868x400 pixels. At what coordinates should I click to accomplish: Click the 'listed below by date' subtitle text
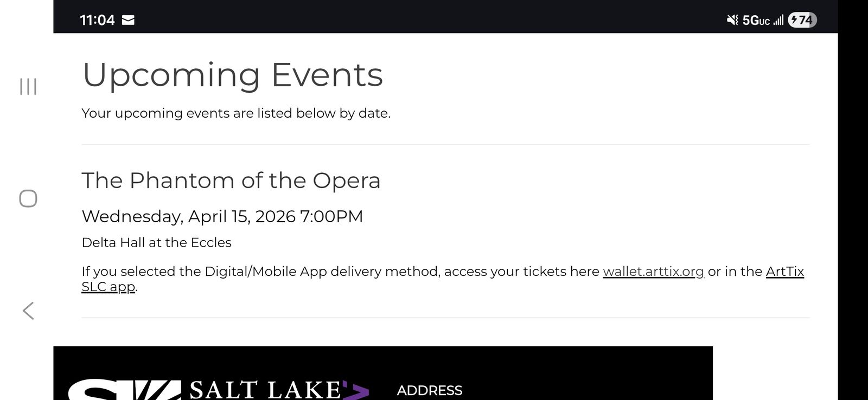[x=236, y=113]
